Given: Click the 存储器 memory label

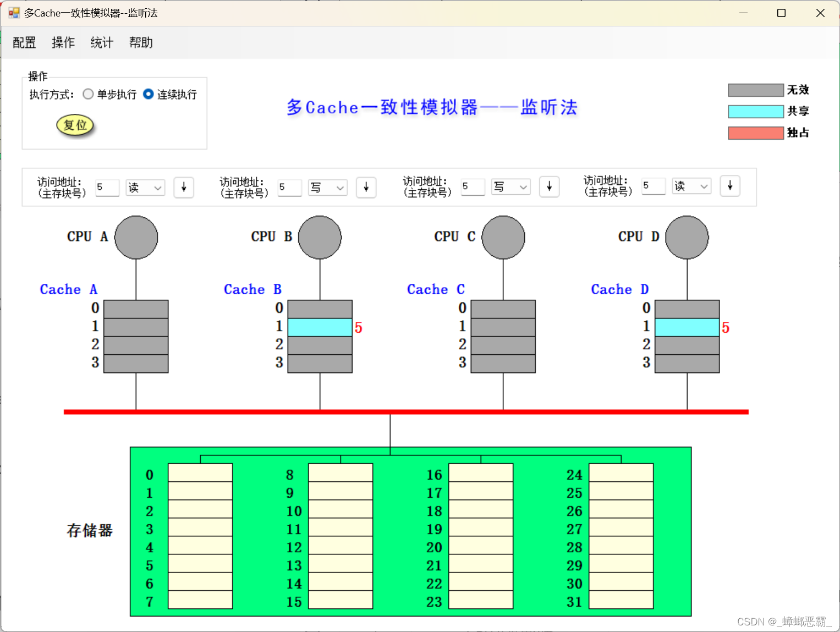Looking at the screenshot, I should (x=90, y=530).
